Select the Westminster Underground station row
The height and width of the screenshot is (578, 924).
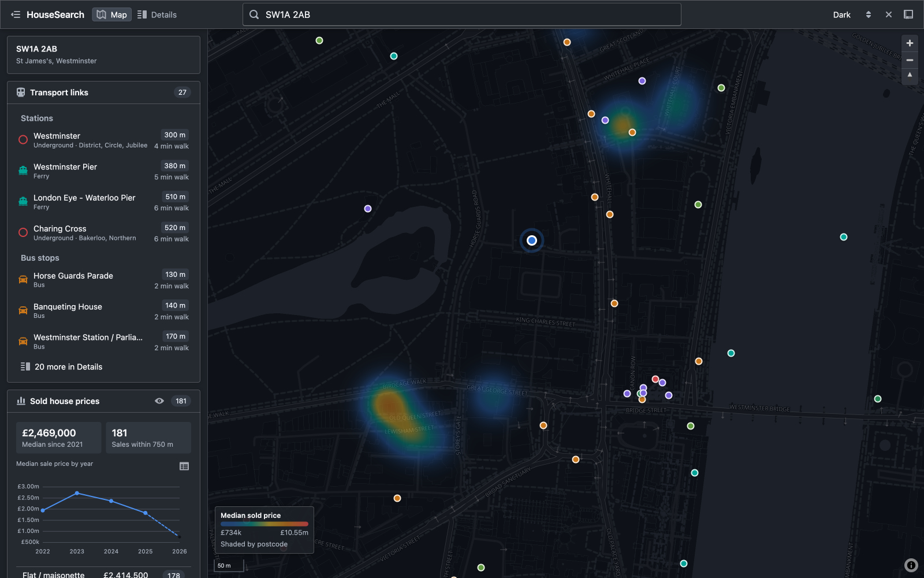pos(104,140)
